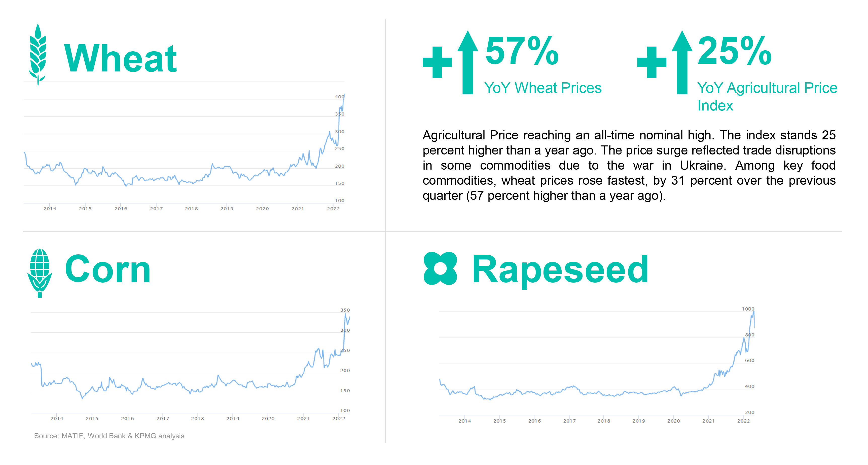Click the MATIF, World Bank source note
This screenshot has width=868, height=465.
(109, 436)
